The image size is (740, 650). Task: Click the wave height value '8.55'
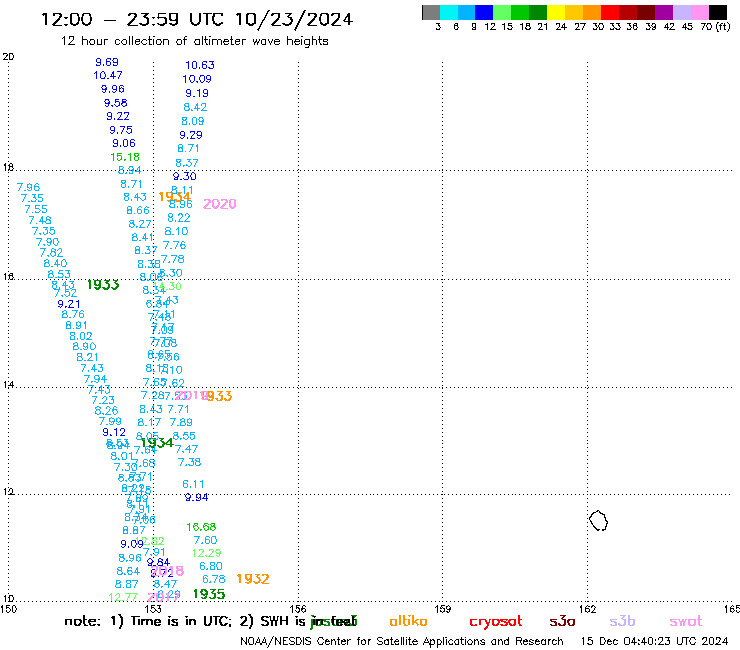pos(184,436)
